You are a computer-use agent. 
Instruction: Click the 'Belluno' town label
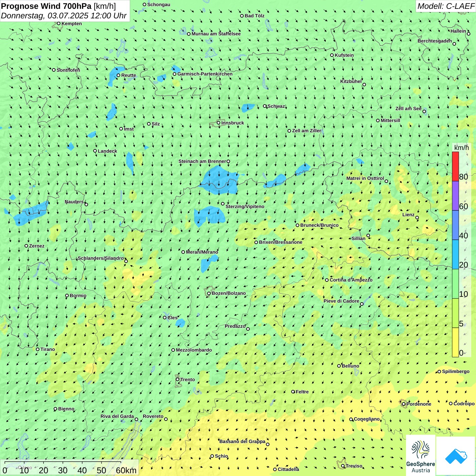click(350, 366)
